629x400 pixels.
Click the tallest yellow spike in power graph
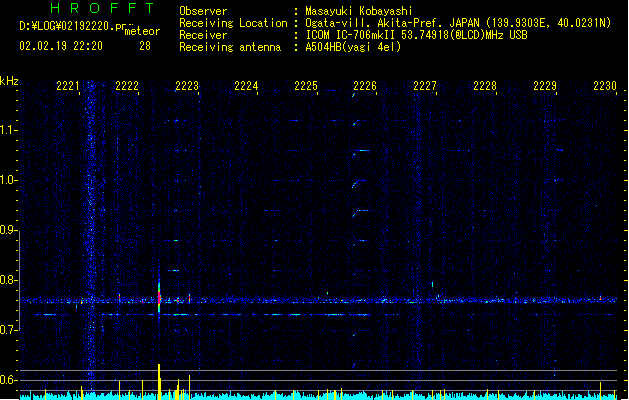coord(159,382)
